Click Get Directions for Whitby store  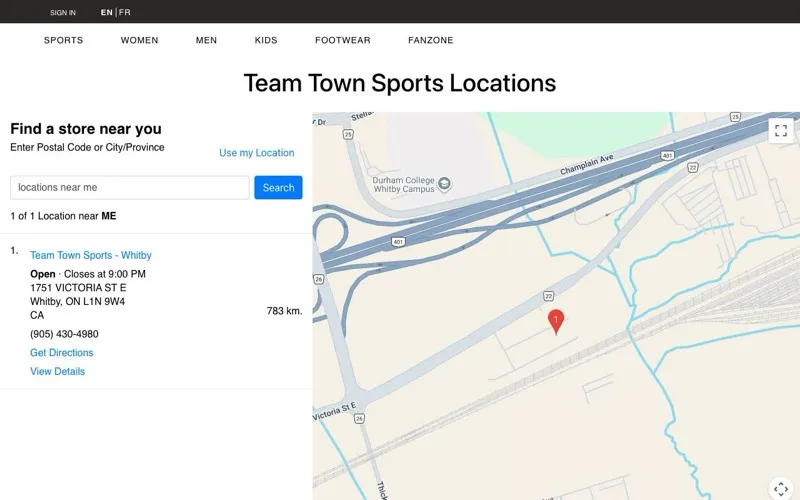pyautogui.click(x=62, y=353)
